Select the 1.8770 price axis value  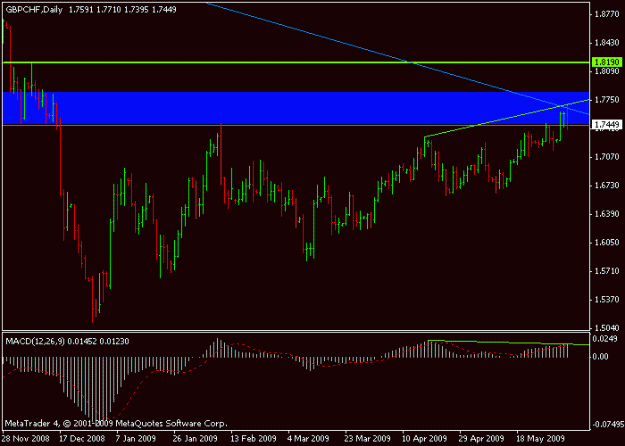(607, 14)
